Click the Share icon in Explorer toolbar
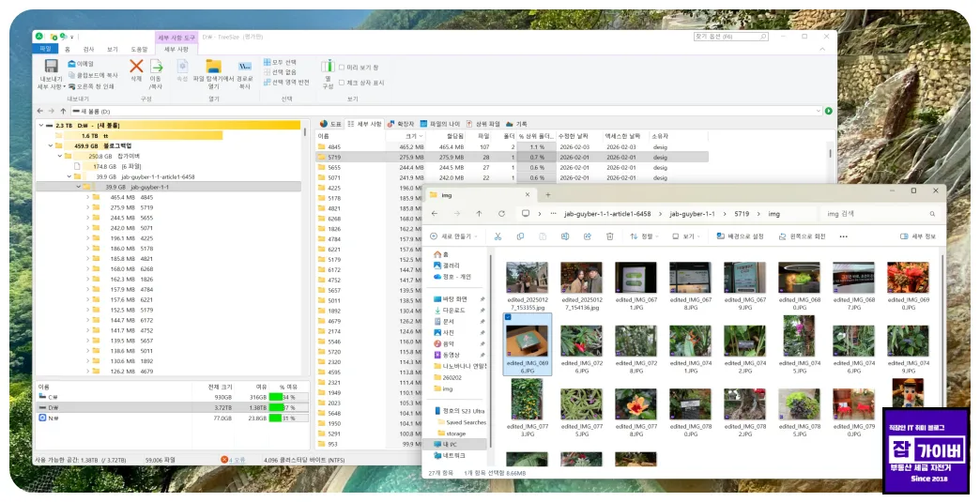Screen dimensions: 980x502 click(588, 236)
